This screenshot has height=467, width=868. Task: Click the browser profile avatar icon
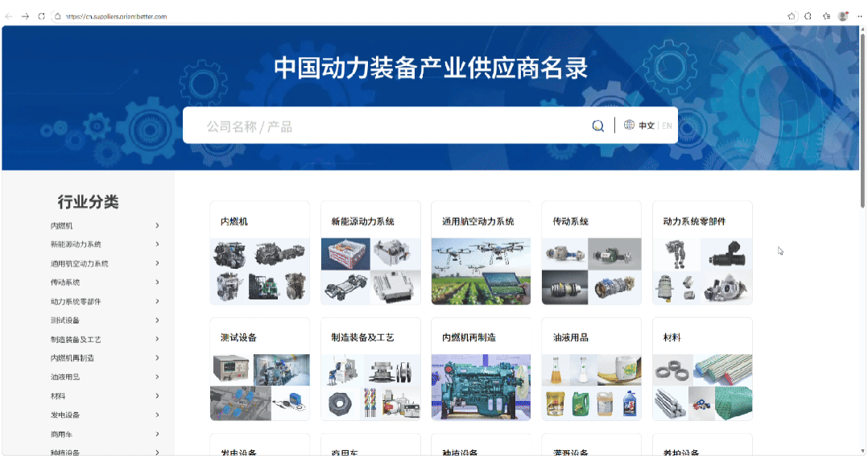pos(842,16)
